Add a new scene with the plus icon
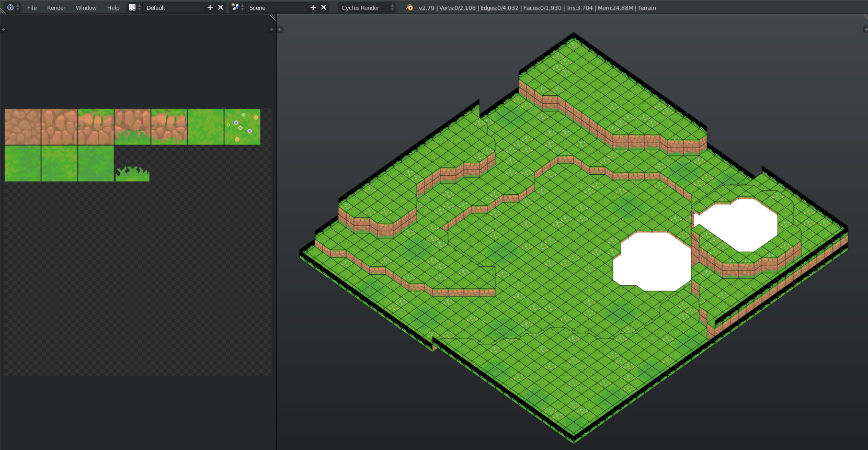This screenshot has height=450, width=868. point(313,7)
